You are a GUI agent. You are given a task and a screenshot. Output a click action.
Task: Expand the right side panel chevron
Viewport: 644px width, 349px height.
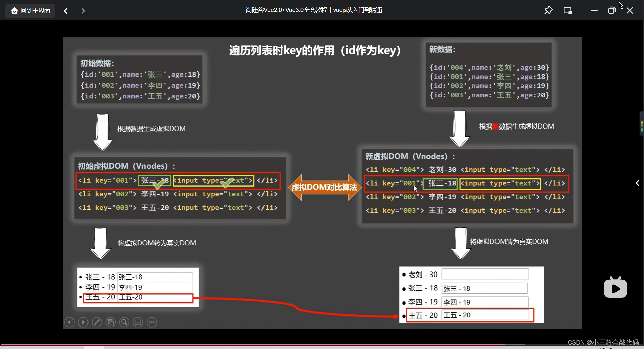[637, 183]
